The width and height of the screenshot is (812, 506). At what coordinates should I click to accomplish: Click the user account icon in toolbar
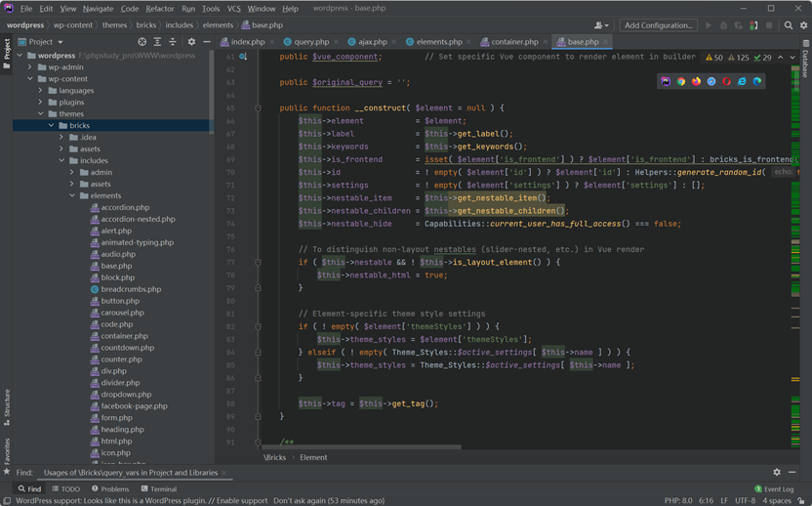pyautogui.click(x=601, y=24)
